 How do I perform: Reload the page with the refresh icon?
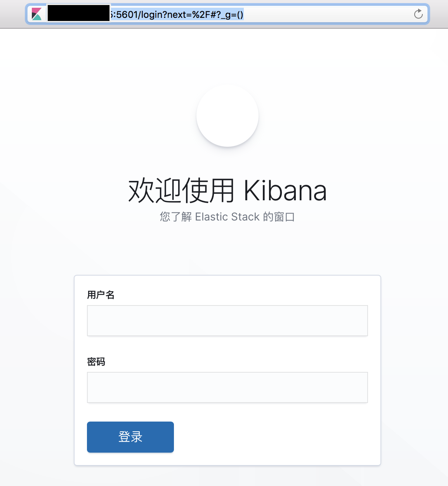coord(418,14)
